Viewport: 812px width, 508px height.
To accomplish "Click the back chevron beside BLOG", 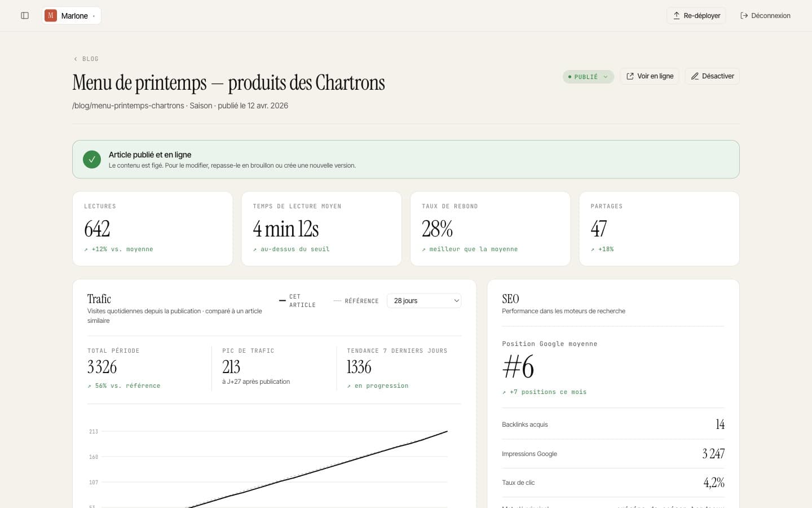I will pyautogui.click(x=76, y=59).
